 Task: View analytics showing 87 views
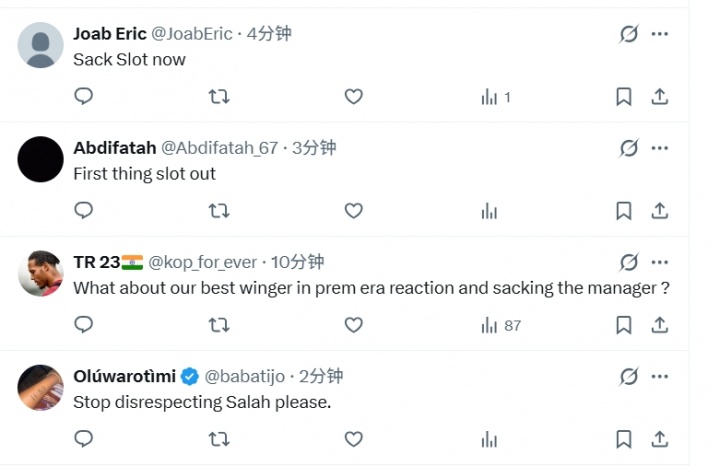tap(501, 325)
